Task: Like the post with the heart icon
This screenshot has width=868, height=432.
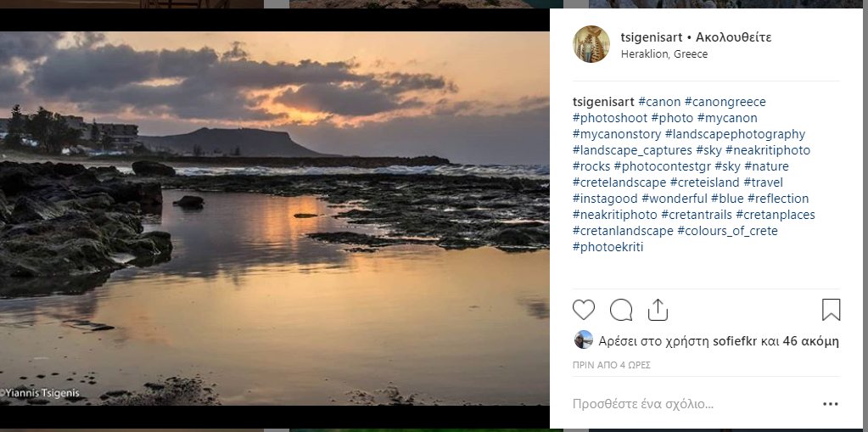Action: (x=584, y=310)
